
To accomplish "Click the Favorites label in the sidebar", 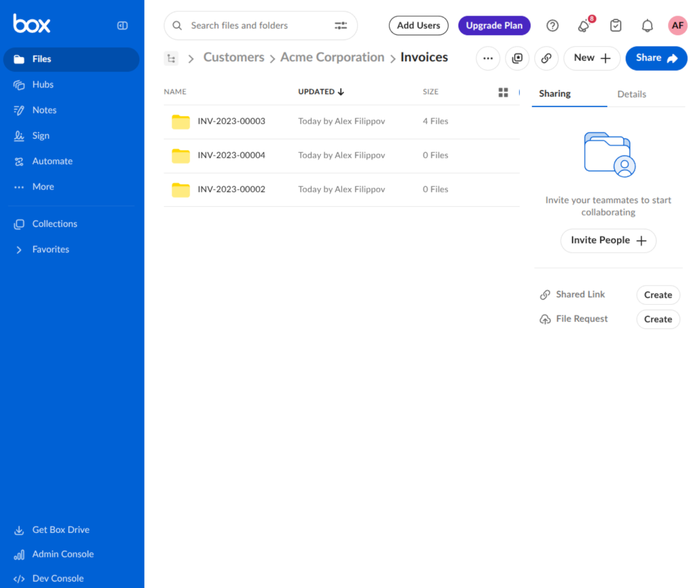I will pos(50,249).
